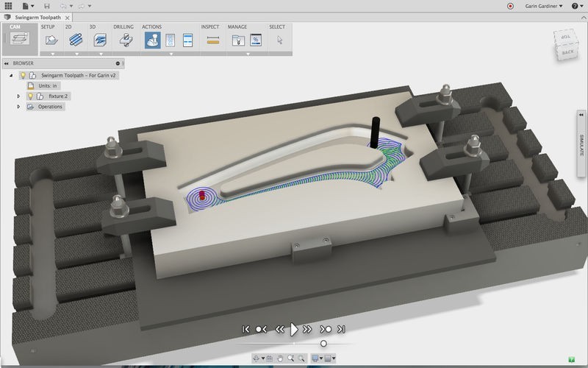Toggle lightbulb visibility of fixture:2
This screenshot has height=368, width=588.
pyautogui.click(x=31, y=96)
